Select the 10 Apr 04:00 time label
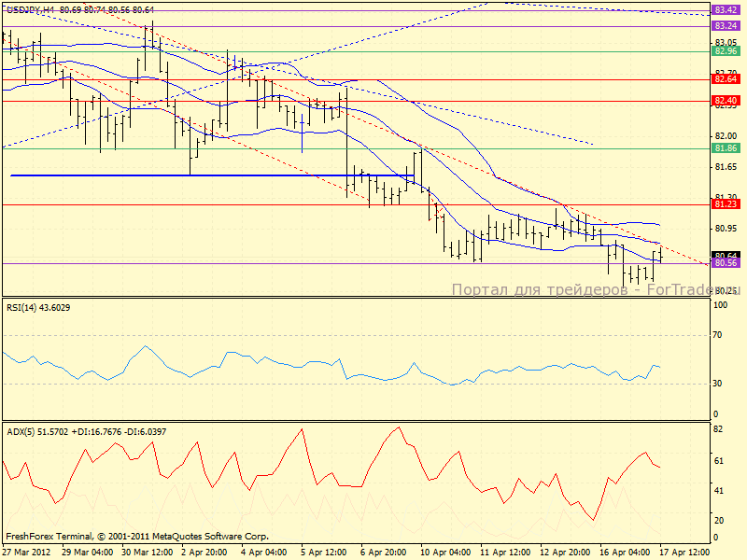This screenshot has width=747, height=560. [446, 553]
